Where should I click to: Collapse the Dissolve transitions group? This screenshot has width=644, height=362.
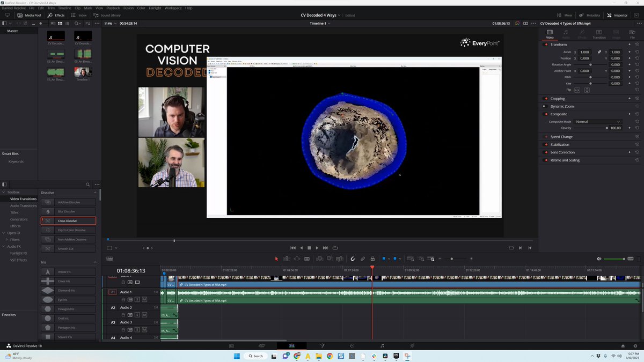95,193
